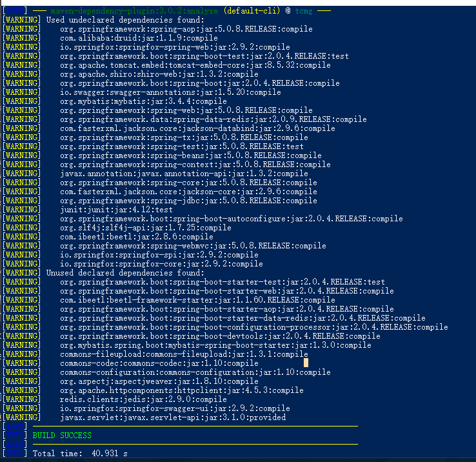Select commons-codec:jar:1.10:compile line

pos(159,363)
